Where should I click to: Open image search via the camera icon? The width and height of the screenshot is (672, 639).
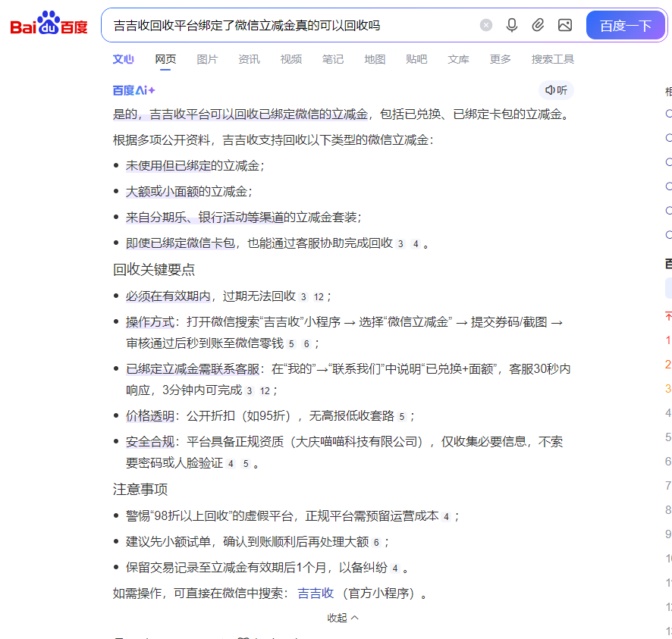coord(564,25)
